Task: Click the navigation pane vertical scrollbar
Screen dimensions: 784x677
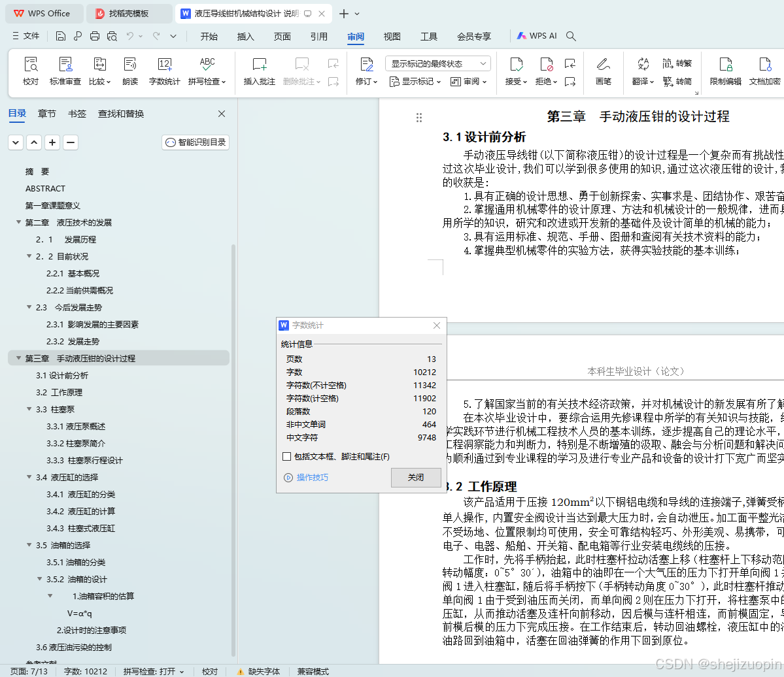Action: [233, 450]
